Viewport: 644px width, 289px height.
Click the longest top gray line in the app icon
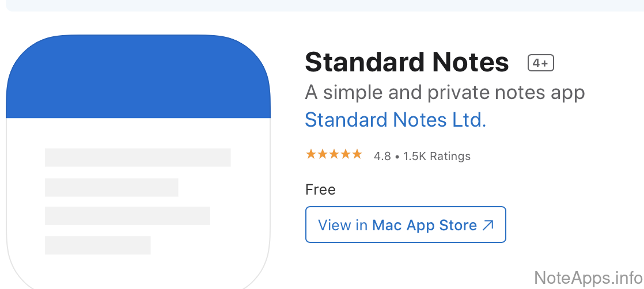138,157
